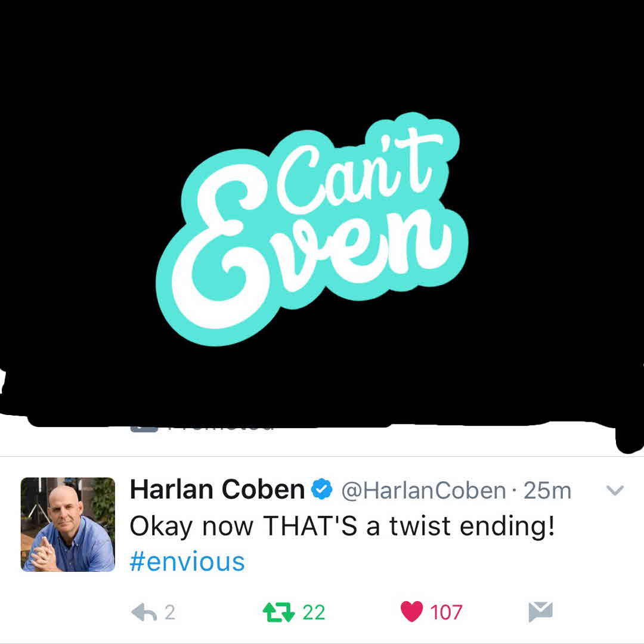Open Harlan Coben's profile photo

[x=68, y=525]
